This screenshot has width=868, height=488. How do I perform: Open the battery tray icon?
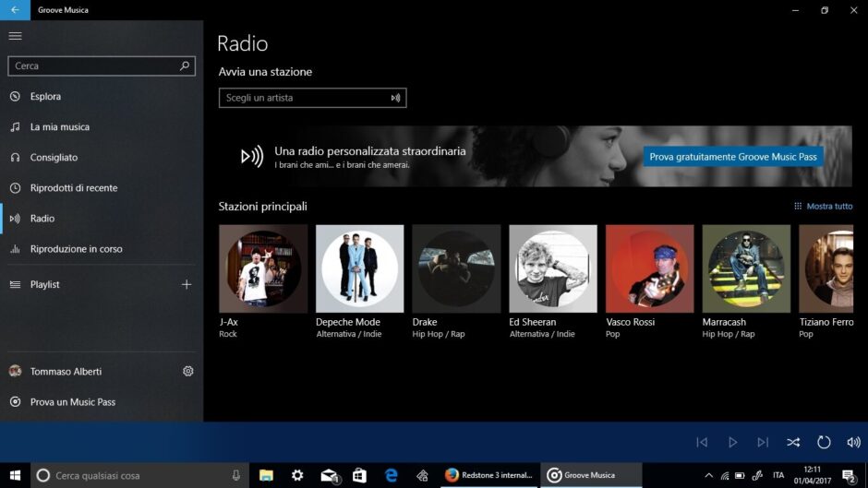point(741,475)
